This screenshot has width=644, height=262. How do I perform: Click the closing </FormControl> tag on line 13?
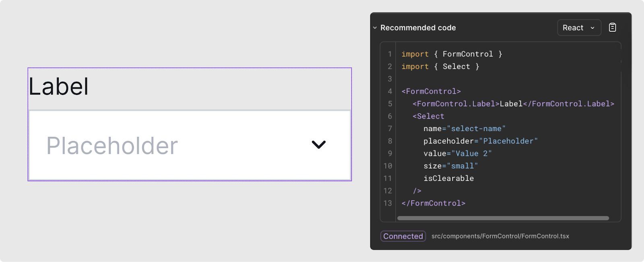(433, 203)
